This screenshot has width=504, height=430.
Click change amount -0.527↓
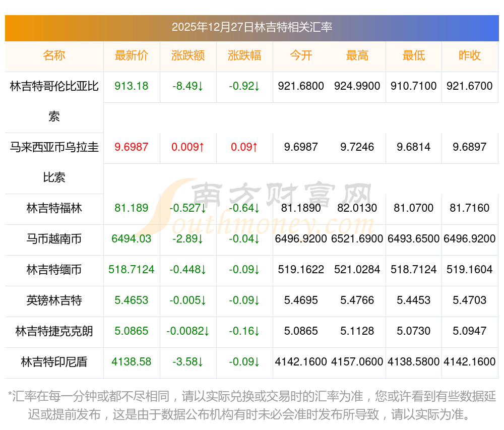pyautogui.click(x=187, y=208)
